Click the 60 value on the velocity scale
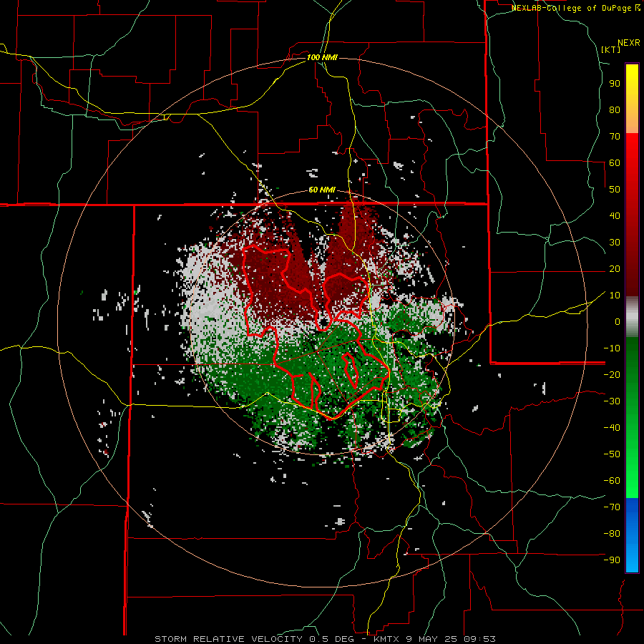The image size is (644, 644). pyautogui.click(x=615, y=162)
